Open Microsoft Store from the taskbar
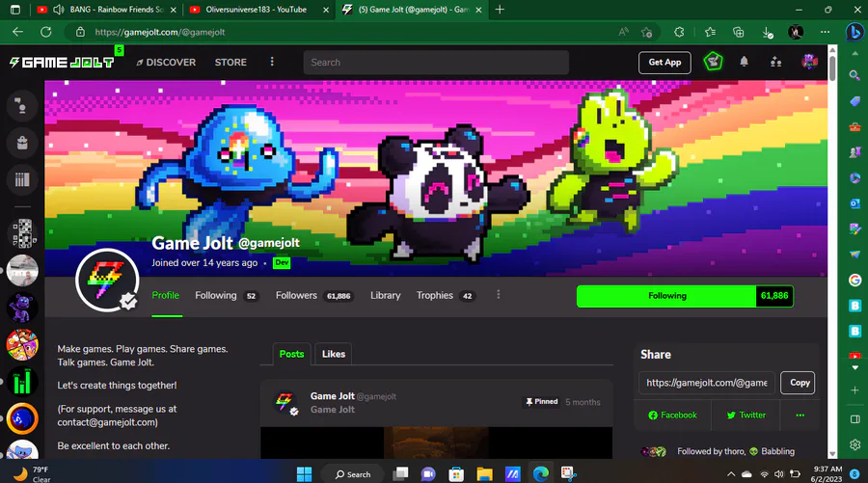 point(456,474)
